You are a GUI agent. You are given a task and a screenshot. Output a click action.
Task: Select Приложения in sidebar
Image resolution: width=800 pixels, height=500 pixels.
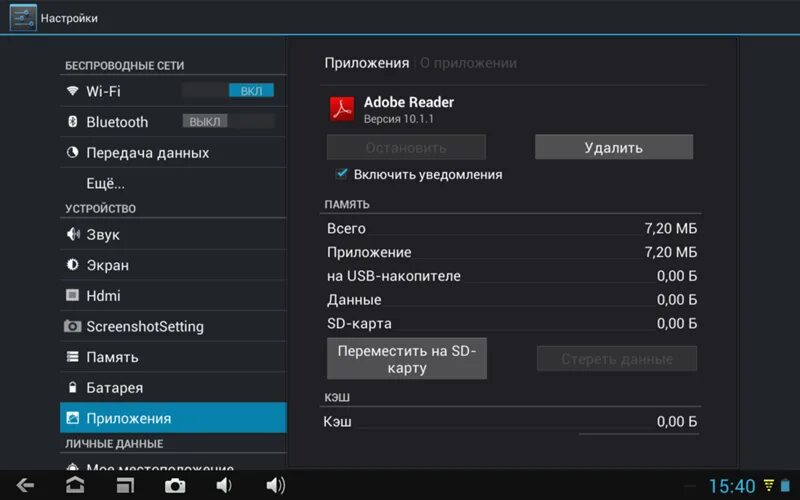pos(173,418)
